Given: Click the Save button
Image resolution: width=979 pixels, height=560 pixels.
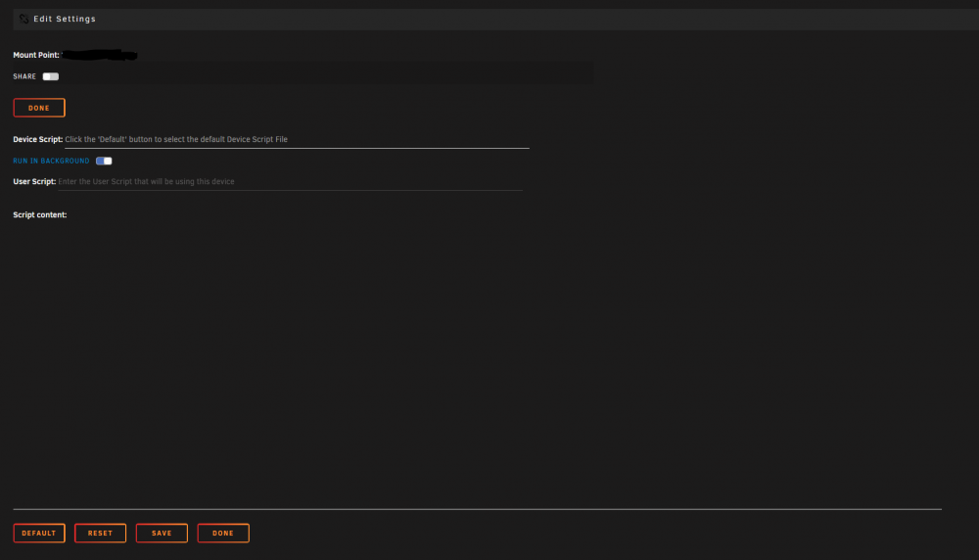Looking at the screenshot, I should 162,534.
